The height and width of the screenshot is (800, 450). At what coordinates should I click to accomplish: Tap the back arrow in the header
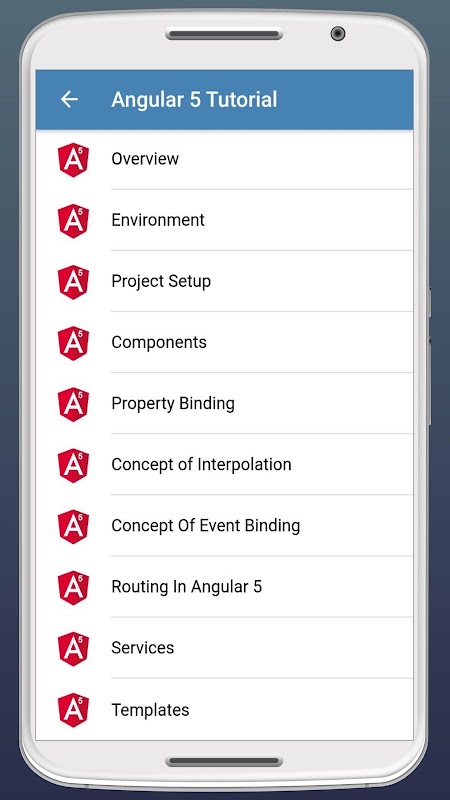(x=69, y=99)
